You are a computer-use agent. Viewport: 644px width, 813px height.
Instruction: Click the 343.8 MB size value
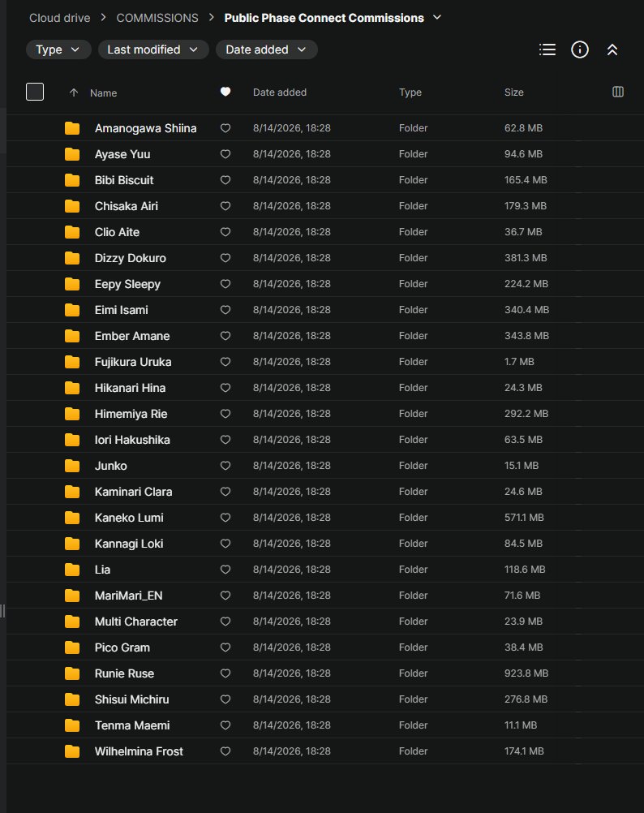click(x=526, y=335)
